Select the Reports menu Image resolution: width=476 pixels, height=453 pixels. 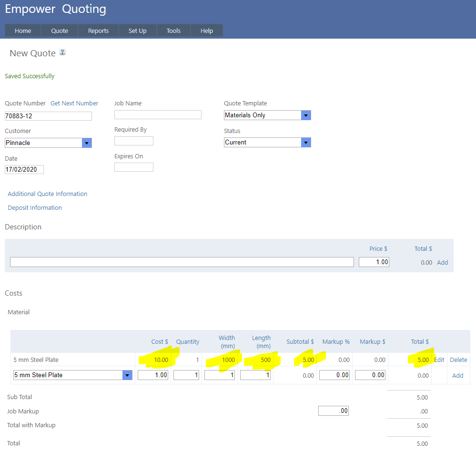click(98, 31)
